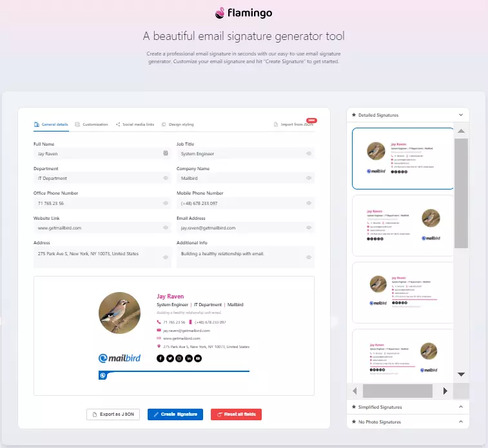Click the LinkedIn icon in signature preview
The width and height of the screenshot is (488, 448).
(x=189, y=358)
